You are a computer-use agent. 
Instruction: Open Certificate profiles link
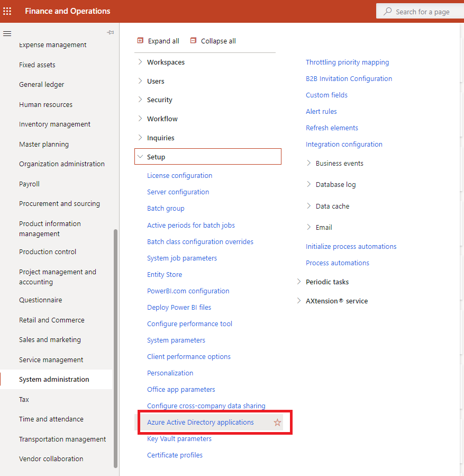tap(175, 455)
